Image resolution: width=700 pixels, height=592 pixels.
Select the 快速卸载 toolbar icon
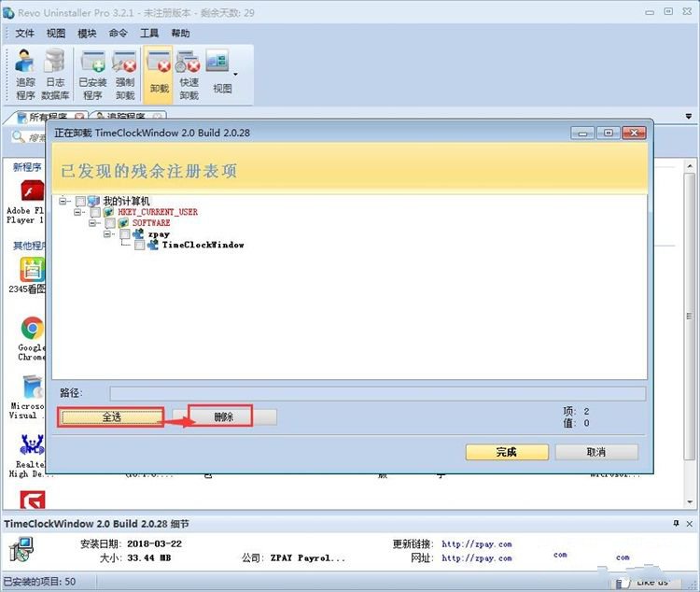pos(189,75)
